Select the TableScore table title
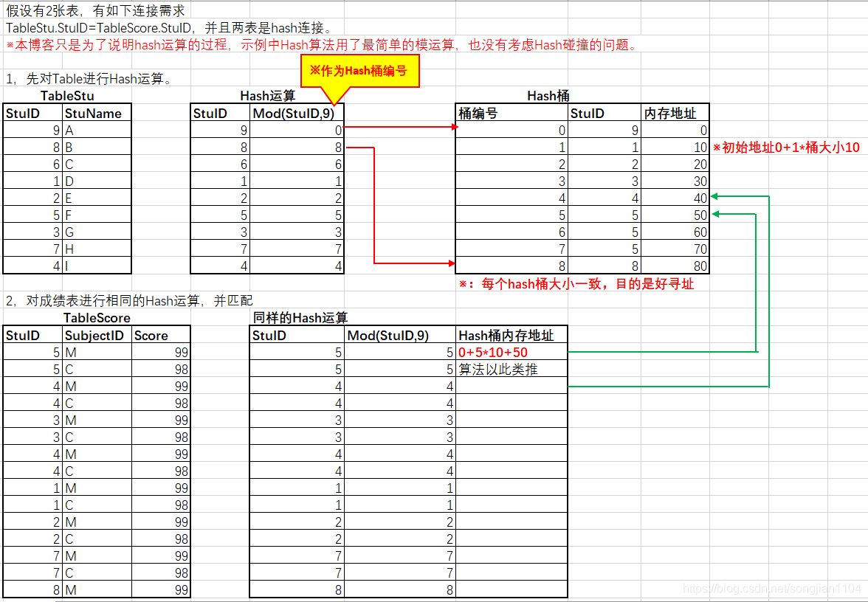 [97, 318]
